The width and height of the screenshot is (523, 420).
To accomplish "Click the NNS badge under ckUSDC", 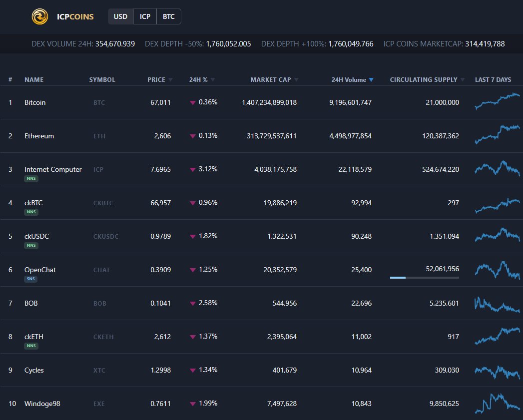I will (31, 246).
